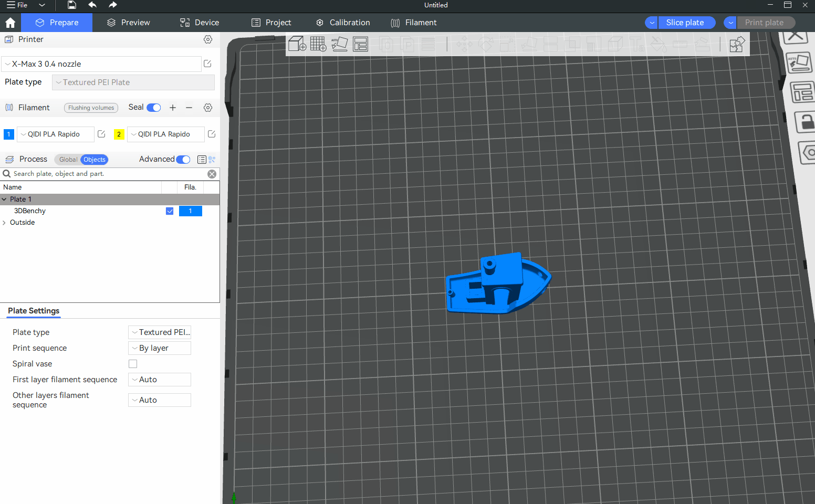Click the Add model cube icon
The width and height of the screenshot is (815, 504).
pyautogui.click(x=297, y=44)
